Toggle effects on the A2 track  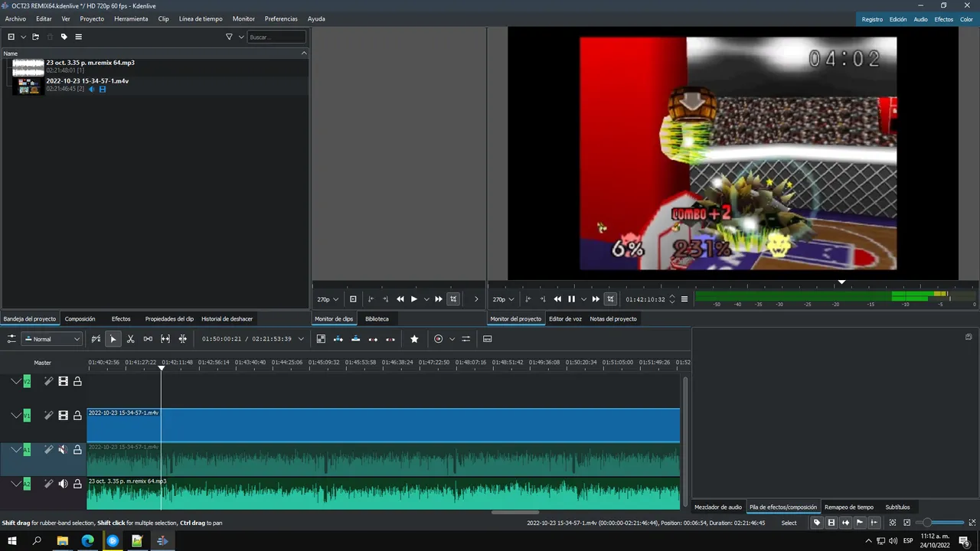pos(48,484)
